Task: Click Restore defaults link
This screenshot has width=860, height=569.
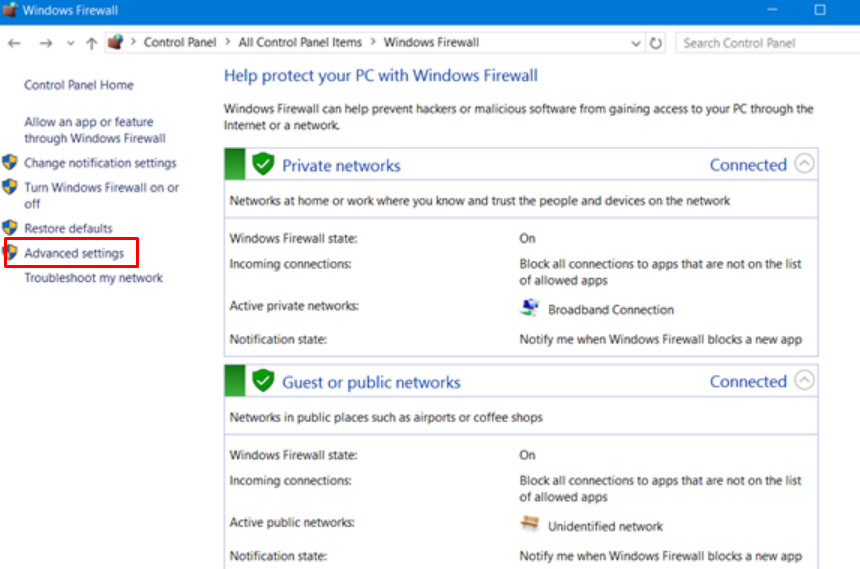Action: point(69,228)
